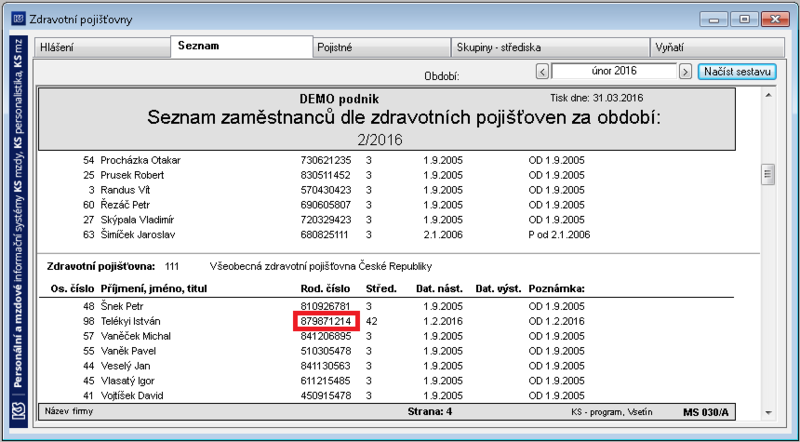Screen dimensions: 800x442
Task: Click Zdravotní pojišťovna: label
Action: (x=101, y=266)
